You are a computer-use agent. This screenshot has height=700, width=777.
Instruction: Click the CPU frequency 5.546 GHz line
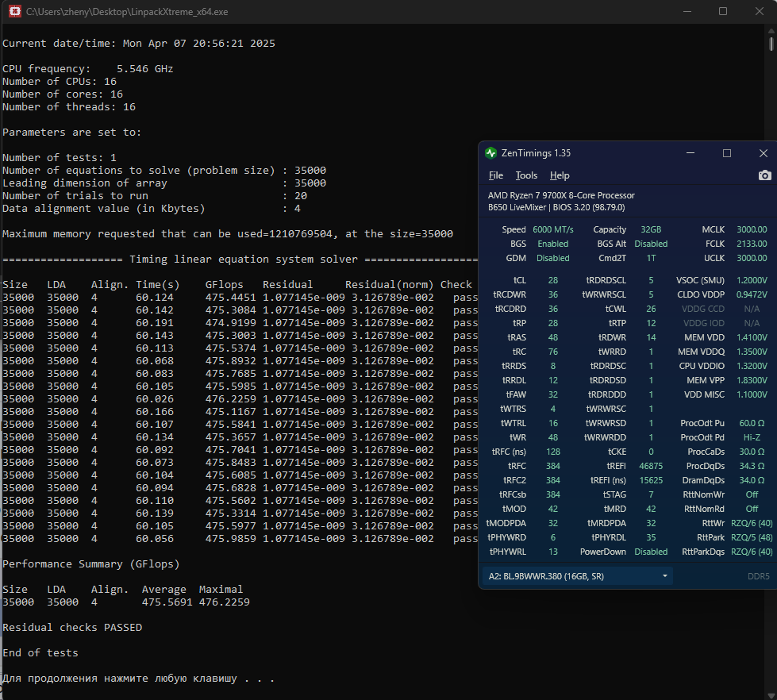point(88,69)
